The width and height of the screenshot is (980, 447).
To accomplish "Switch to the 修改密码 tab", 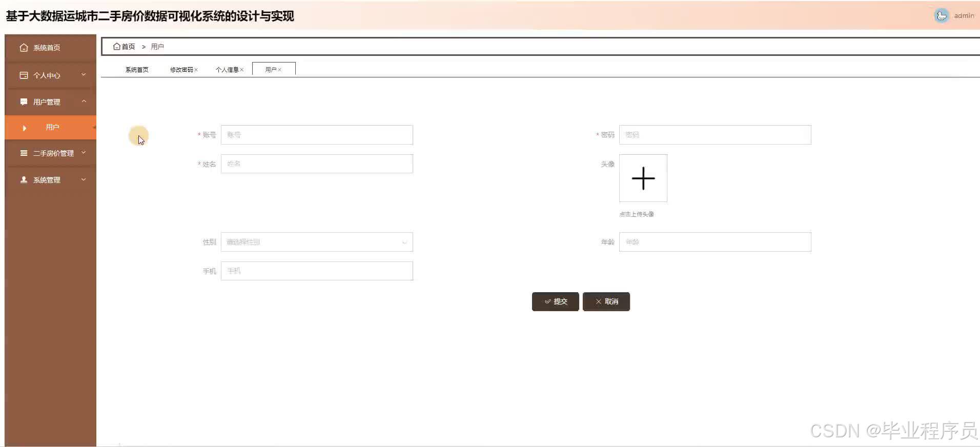I will pyautogui.click(x=181, y=70).
